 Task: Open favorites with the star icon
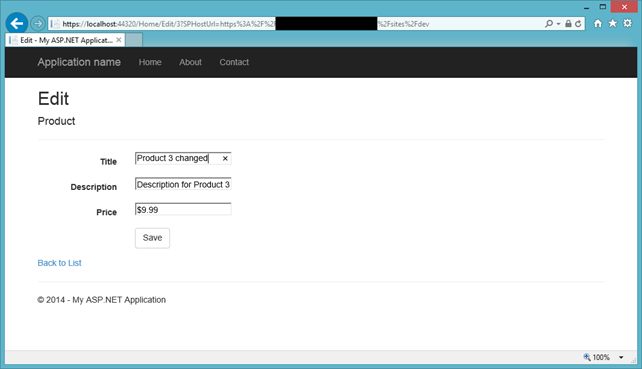point(613,23)
